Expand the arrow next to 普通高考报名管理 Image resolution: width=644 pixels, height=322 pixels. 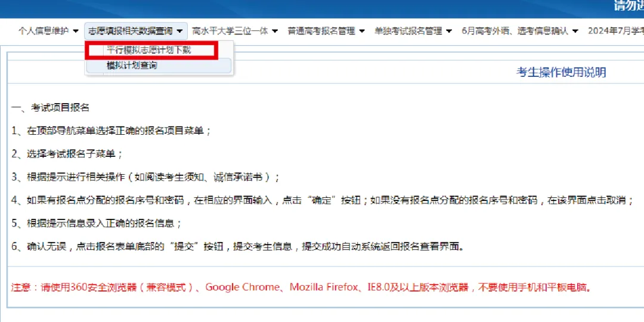coord(362,31)
